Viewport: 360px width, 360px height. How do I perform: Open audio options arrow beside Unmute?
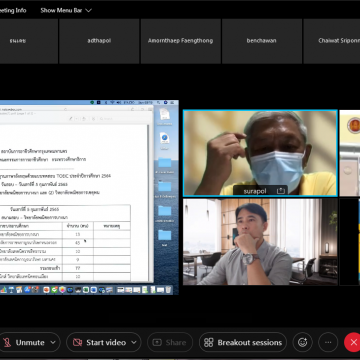pyautogui.click(x=53, y=342)
